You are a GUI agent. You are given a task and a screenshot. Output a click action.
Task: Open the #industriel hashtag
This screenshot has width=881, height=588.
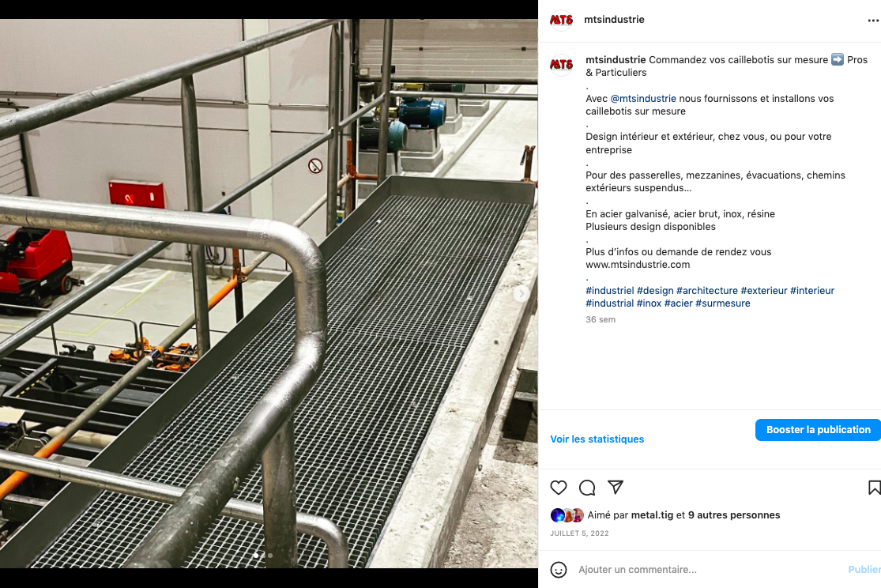610,290
